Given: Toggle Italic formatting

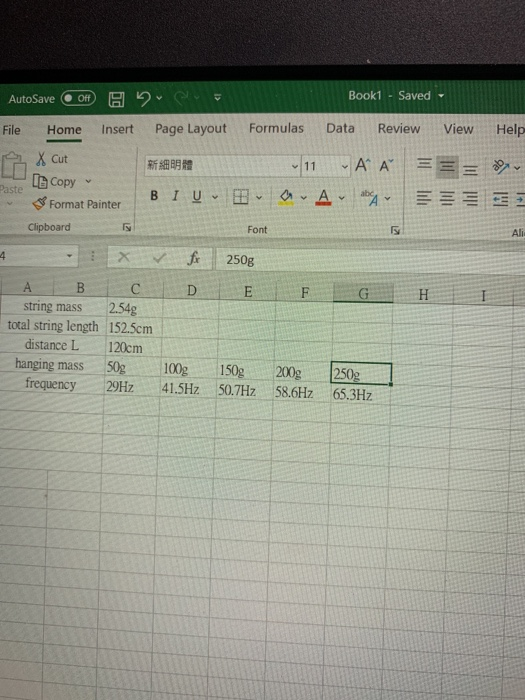Looking at the screenshot, I should (x=175, y=196).
